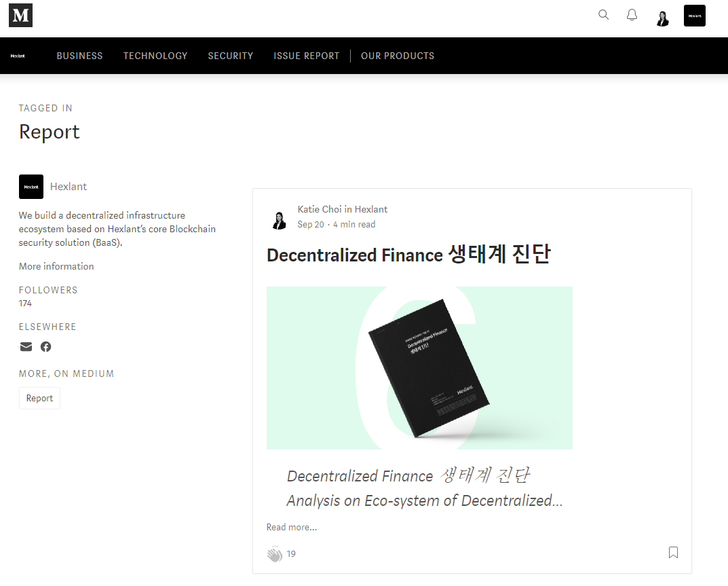Open the Medium home logo

(x=20, y=16)
